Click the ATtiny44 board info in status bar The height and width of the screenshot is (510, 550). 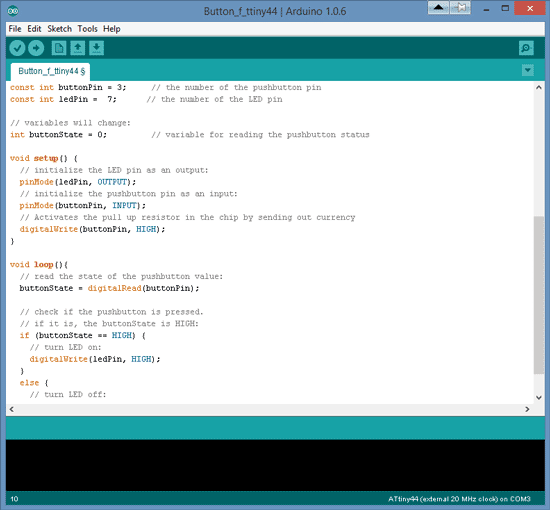click(x=459, y=499)
